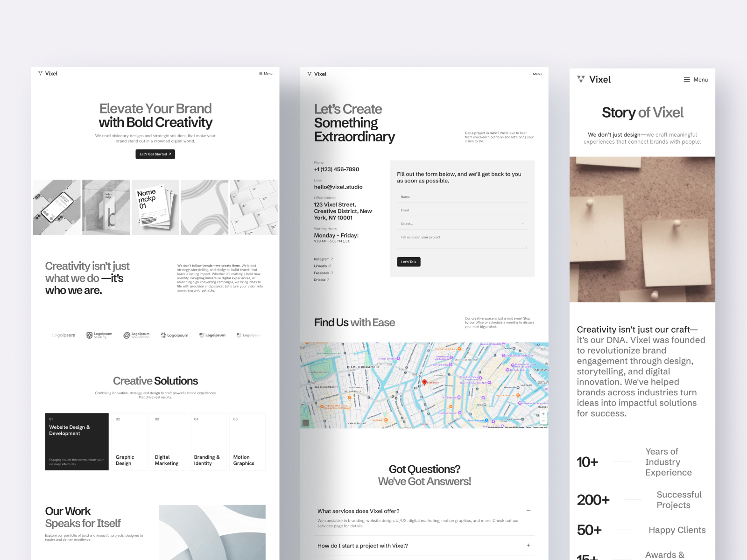This screenshot has width=747, height=560.
Task: Collapse the What services does Vixel offer question
Action: click(528, 511)
